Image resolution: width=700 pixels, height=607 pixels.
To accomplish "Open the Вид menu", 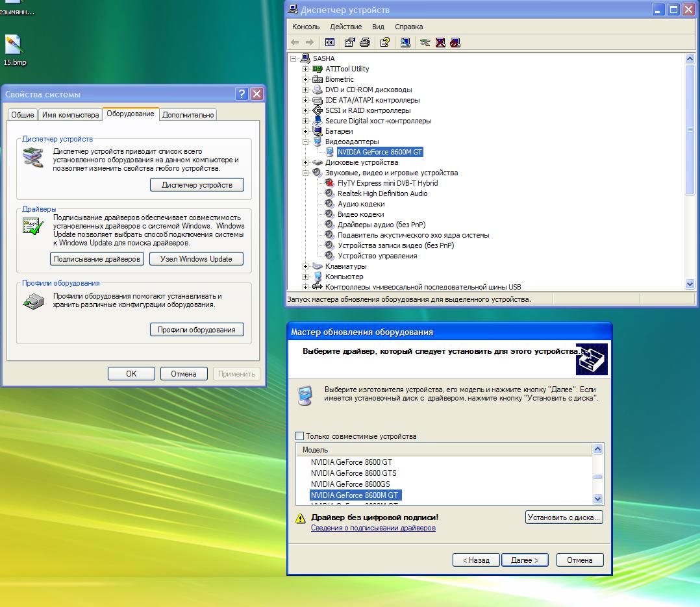I will (378, 27).
